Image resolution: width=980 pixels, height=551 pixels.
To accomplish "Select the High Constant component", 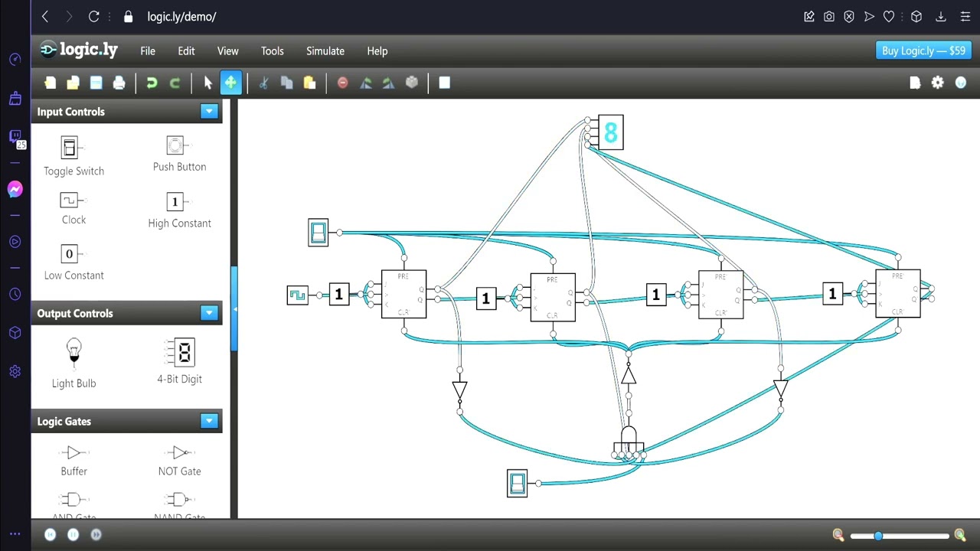I will (179, 210).
